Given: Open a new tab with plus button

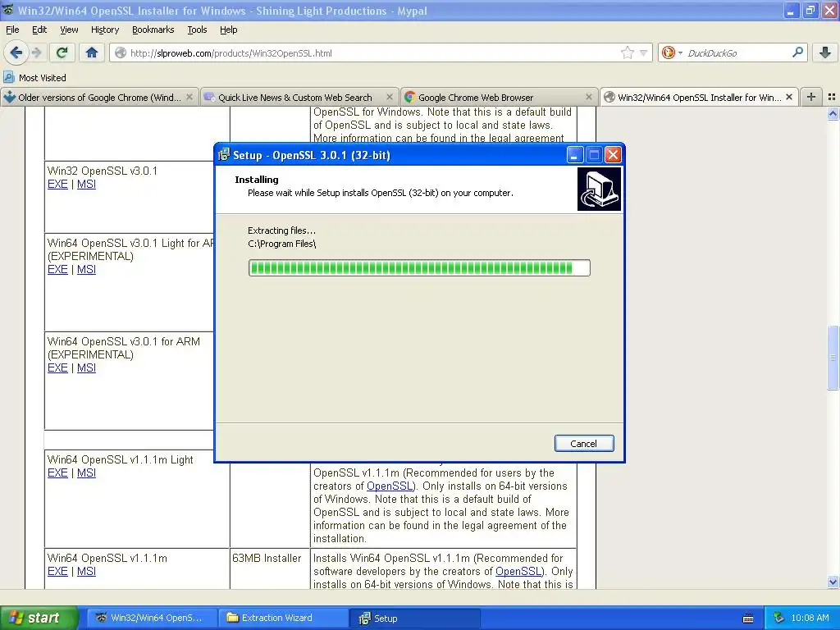Looking at the screenshot, I should pos(811,97).
